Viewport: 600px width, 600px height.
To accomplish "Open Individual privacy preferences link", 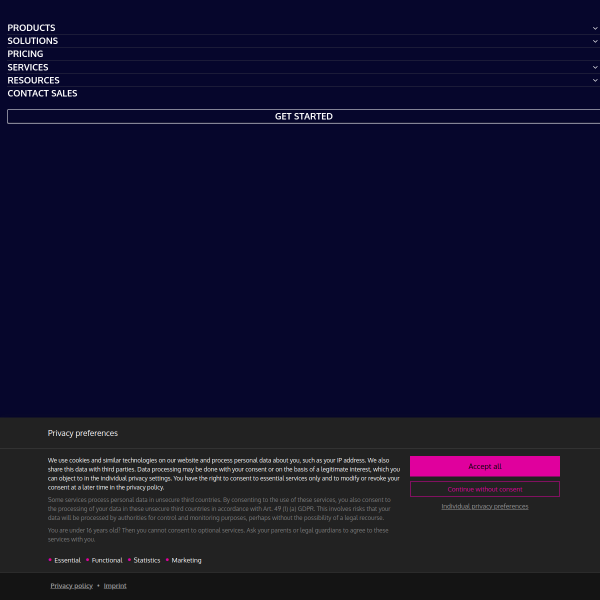I will click(485, 506).
